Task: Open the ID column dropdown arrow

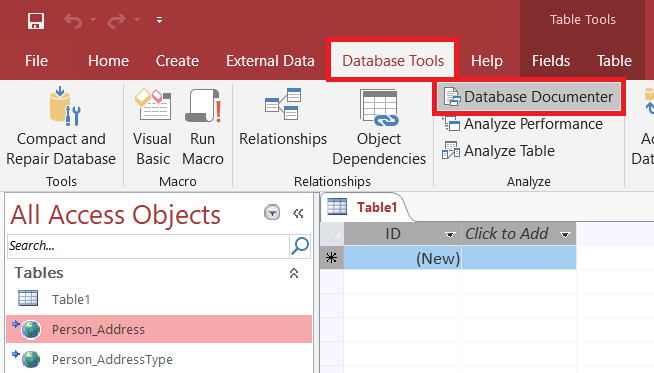Action: tap(450, 235)
